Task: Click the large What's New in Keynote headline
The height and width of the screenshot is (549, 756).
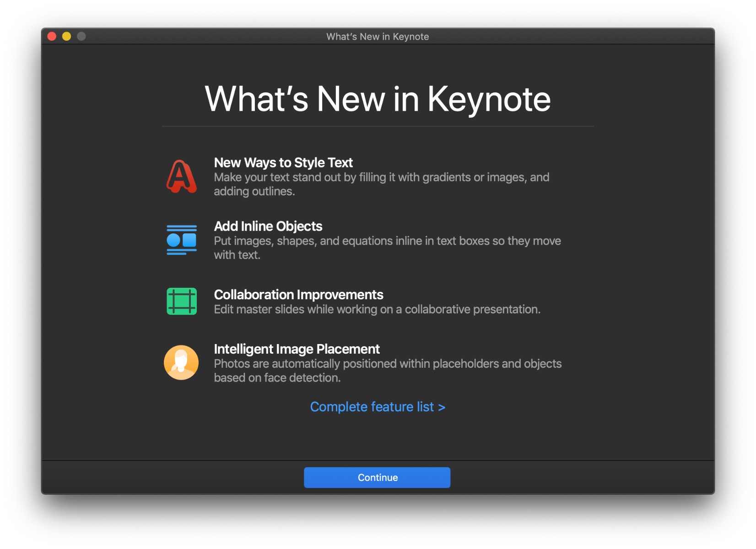Action: pyautogui.click(x=378, y=99)
